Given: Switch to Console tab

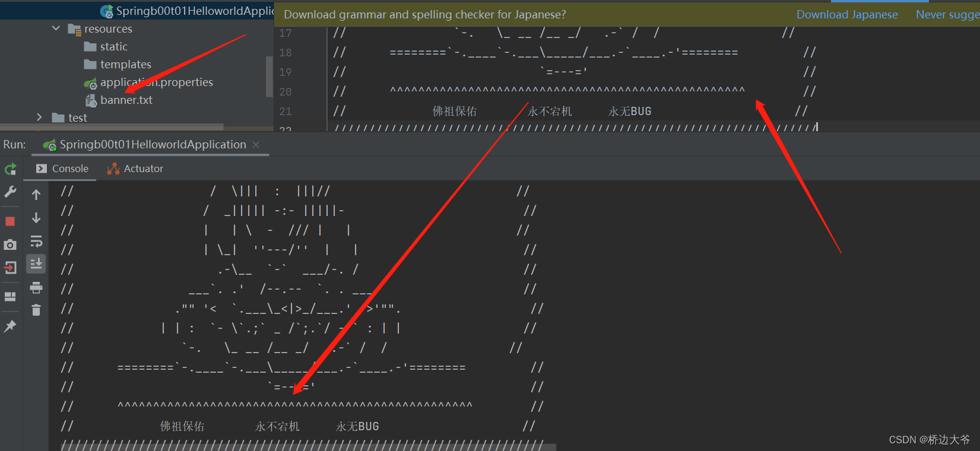Looking at the screenshot, I should click(62, 169).
